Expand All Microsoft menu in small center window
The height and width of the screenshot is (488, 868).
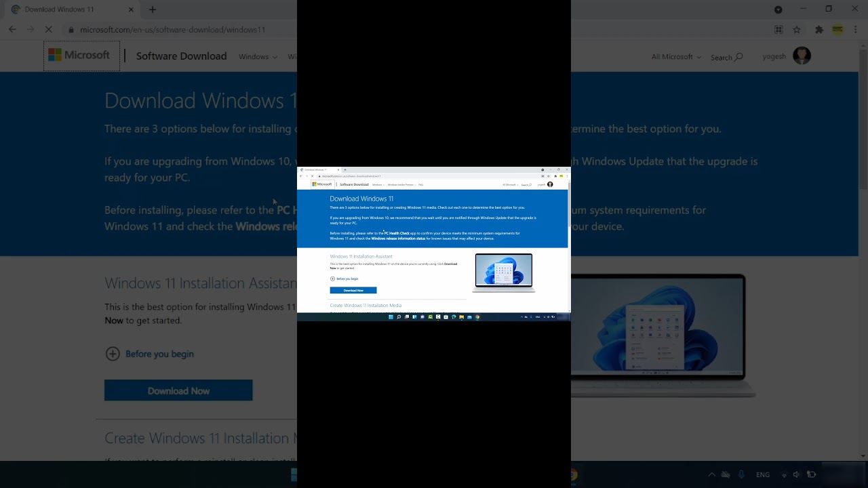pos(510,184)
